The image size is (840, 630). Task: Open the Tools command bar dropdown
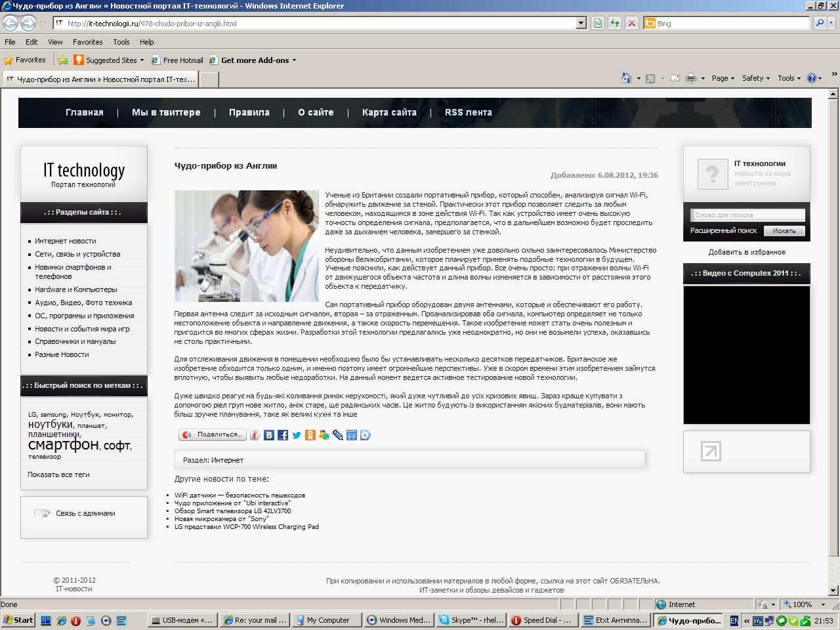pyautogui.click(x=789, y=78)
